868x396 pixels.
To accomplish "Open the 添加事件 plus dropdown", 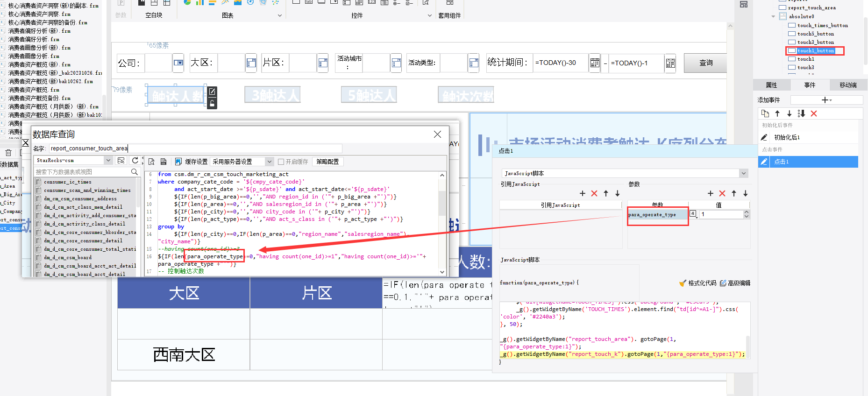I will tap(826, 100).
